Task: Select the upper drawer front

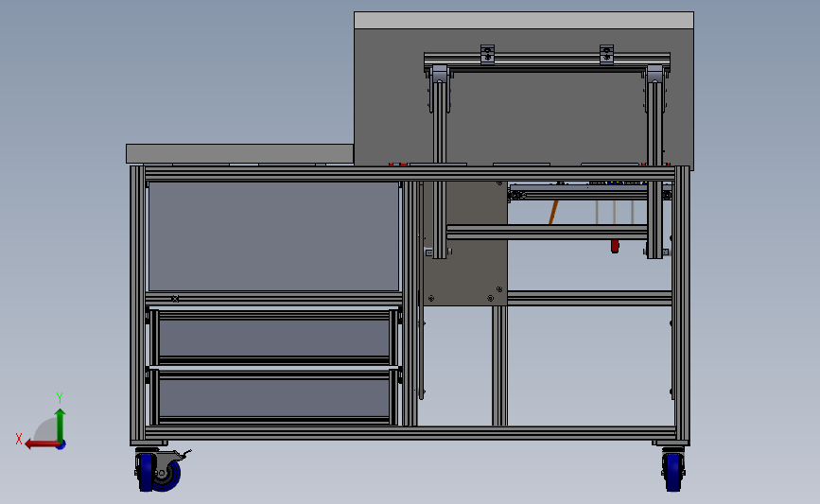Action: click(x=274, y=339)
